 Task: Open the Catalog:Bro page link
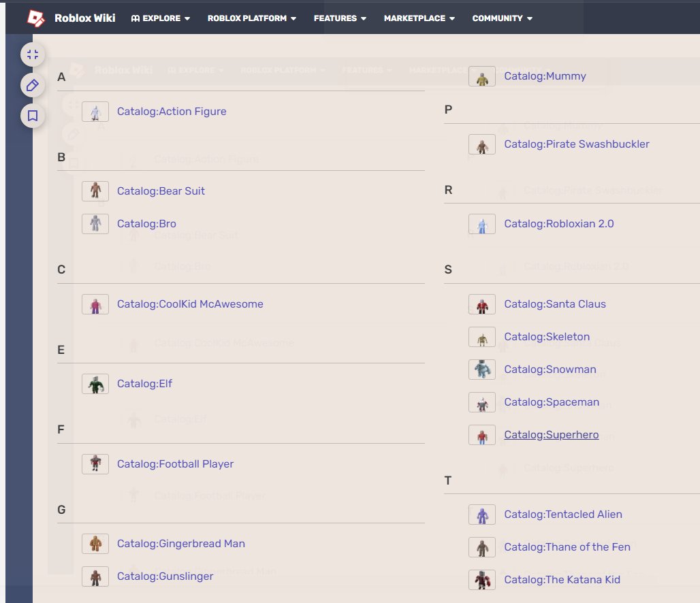pyautogui.click(x=146, y=224)
